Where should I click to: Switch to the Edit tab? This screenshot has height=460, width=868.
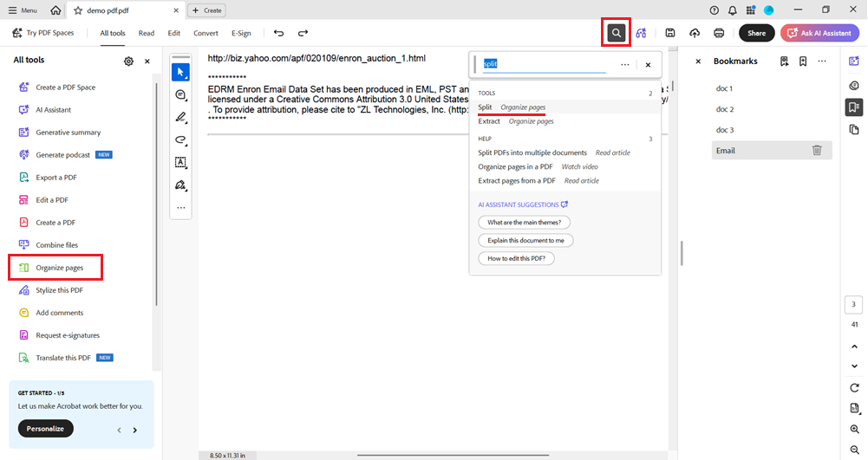click(173, 33)
